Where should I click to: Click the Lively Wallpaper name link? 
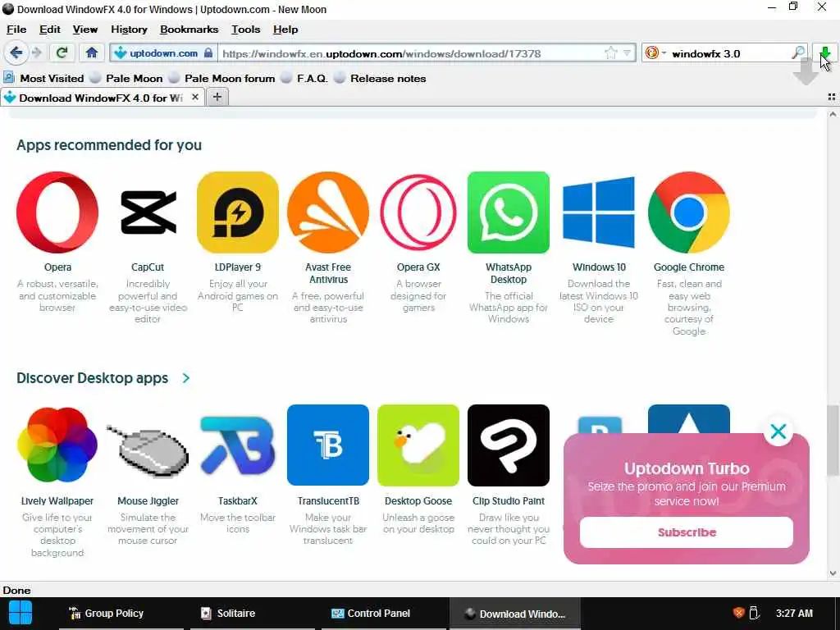click(57, 501)
